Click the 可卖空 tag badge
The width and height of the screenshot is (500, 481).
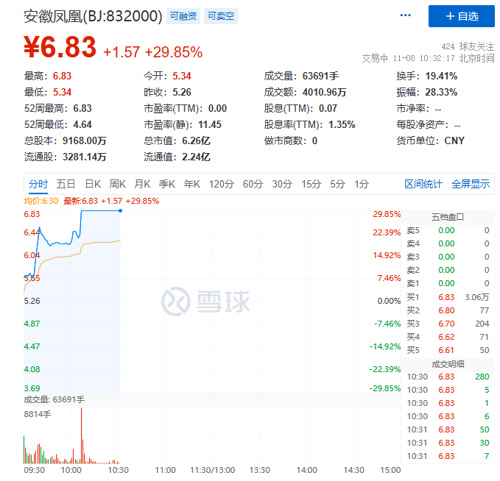point(221,16)
